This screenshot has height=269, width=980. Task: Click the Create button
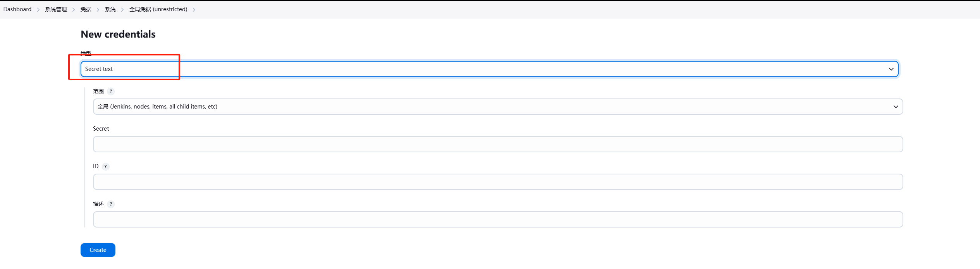click(x=98, y=250)
